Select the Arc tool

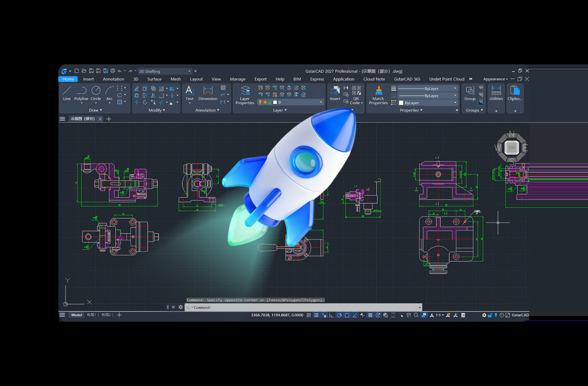coord(109,93)
